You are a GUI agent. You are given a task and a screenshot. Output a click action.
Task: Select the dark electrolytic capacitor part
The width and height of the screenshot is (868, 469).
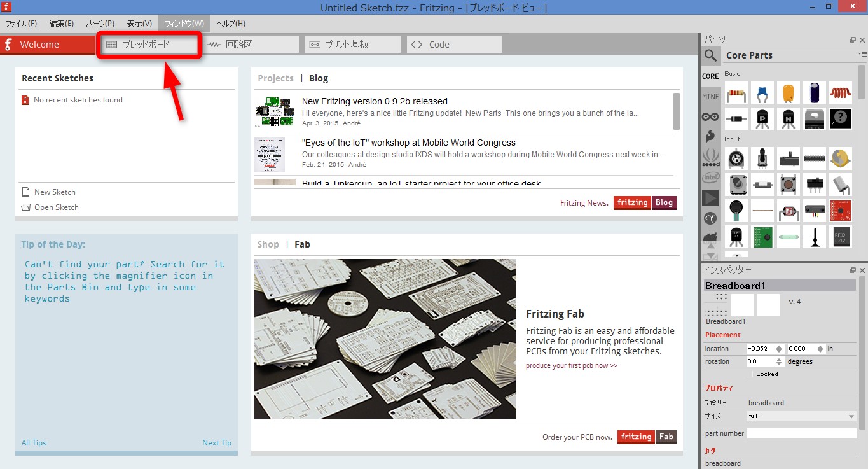(815, 93)
